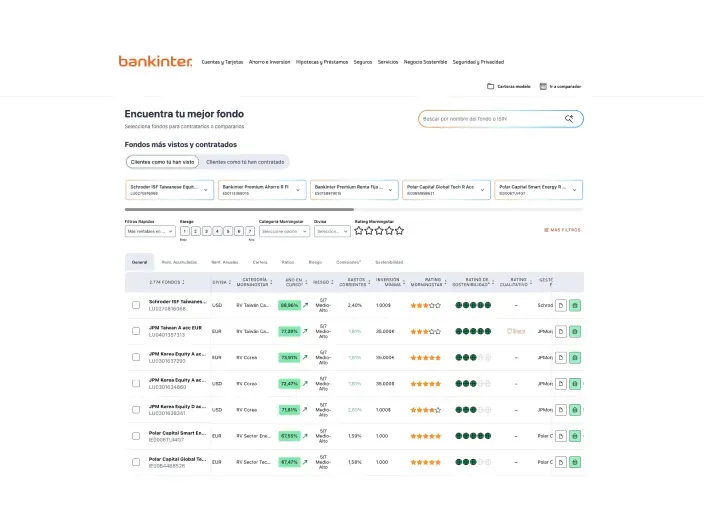Check the Schroder ISF Taiwanese fund checkbox
Screen dimensions: 704x528
136,305
